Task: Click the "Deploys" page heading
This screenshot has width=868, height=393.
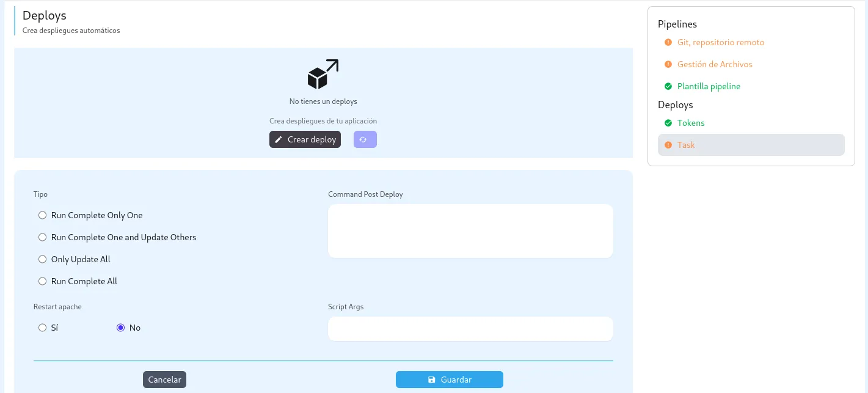Action: click(45, 16)
